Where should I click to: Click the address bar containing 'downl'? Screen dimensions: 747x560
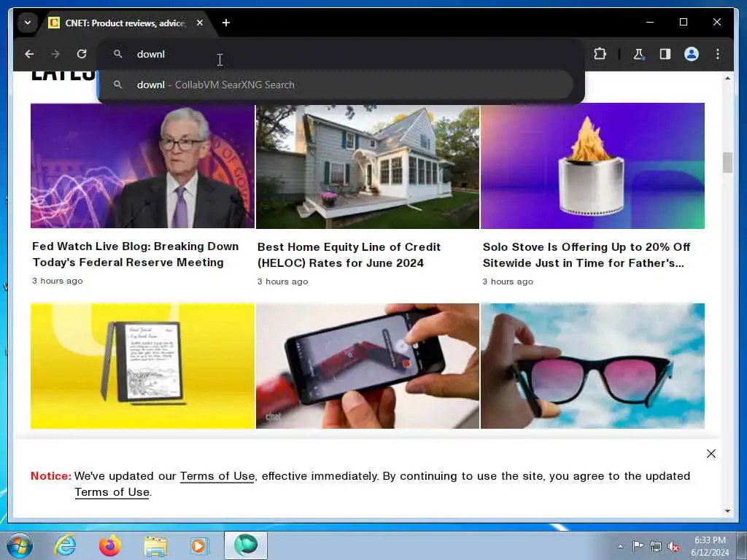click(341, 54)
